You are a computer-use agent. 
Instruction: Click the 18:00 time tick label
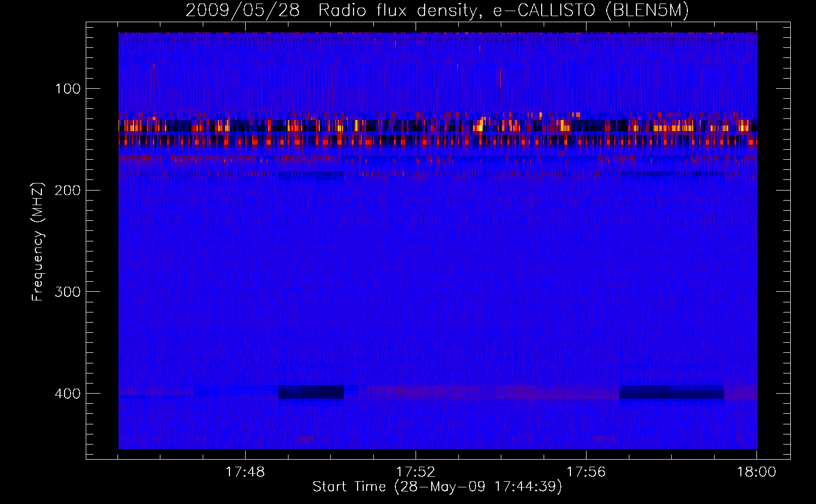[x=756, y=472]
